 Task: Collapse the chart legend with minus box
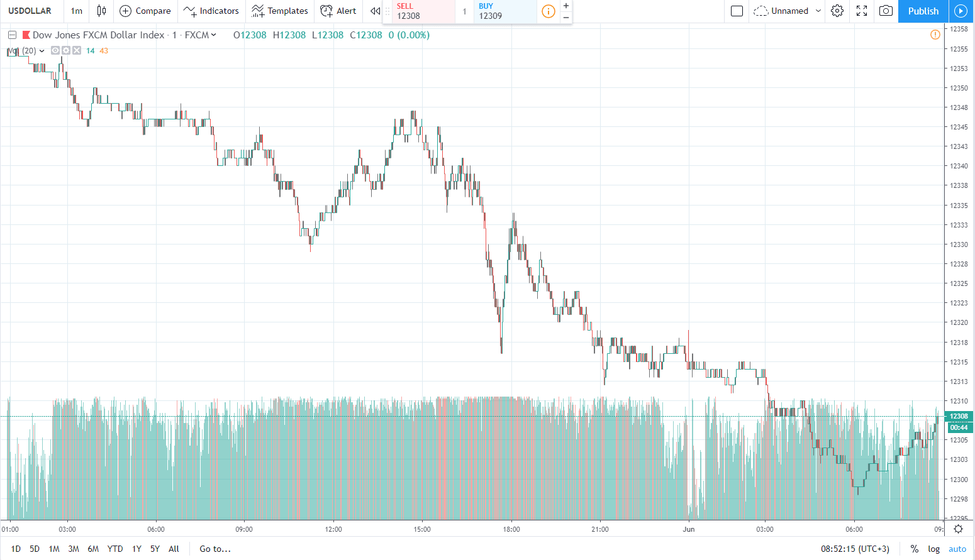[x=12, y=35]
